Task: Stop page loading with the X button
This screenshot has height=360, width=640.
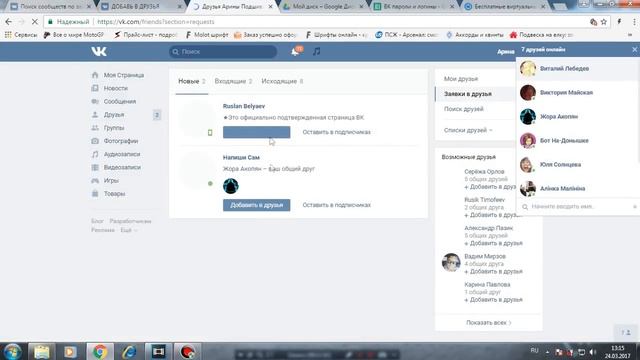Action: pos(35,22)
